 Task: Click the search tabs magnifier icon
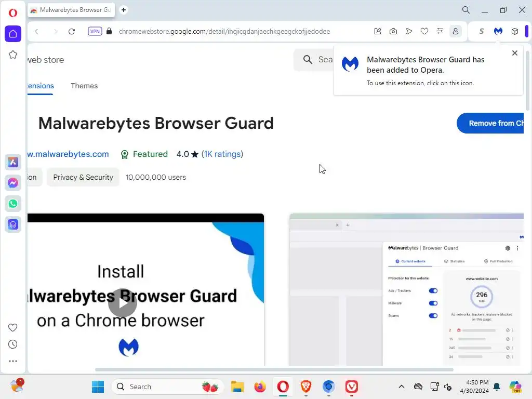coord(466,10)
